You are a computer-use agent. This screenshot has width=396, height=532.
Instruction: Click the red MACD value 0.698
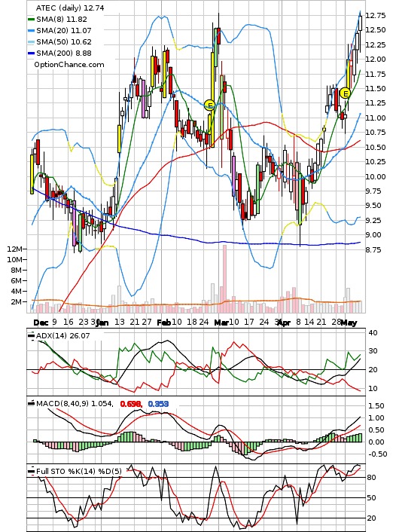(x=131, y=404)
